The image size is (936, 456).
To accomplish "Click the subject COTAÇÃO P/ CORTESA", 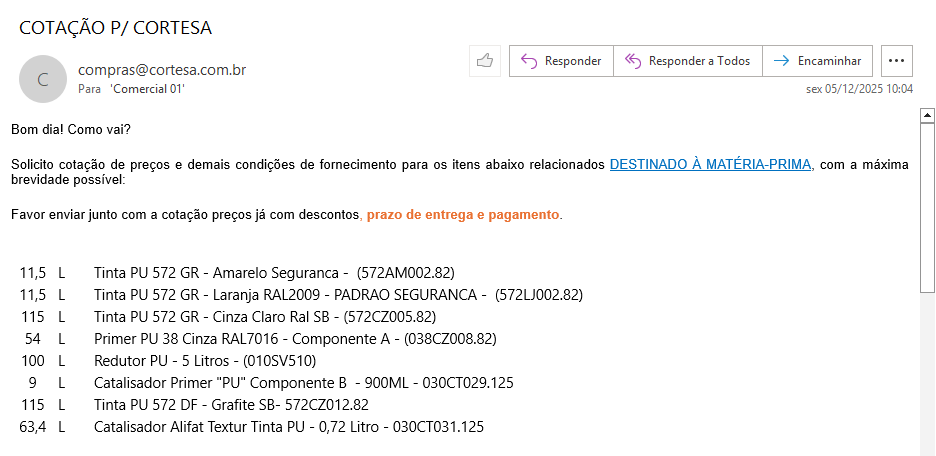I will coord(116,27).
